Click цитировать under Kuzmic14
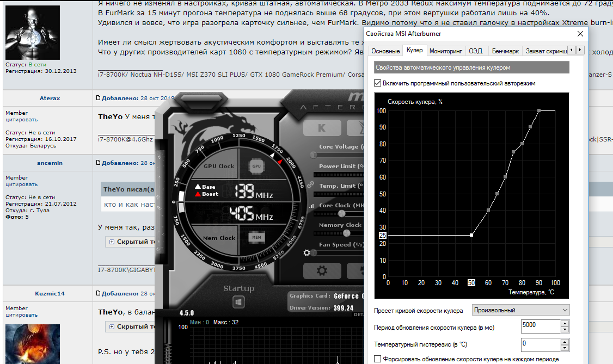This screenshot has height=364, width=613. coord(21,315)
